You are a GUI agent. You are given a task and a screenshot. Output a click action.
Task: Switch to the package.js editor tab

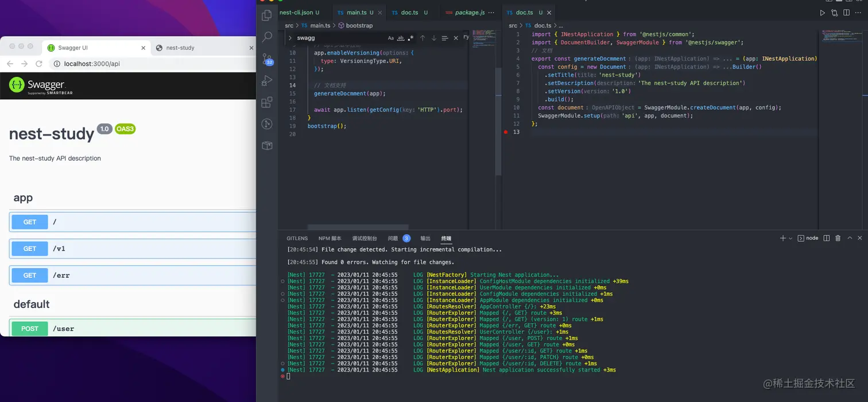(466, 13)
